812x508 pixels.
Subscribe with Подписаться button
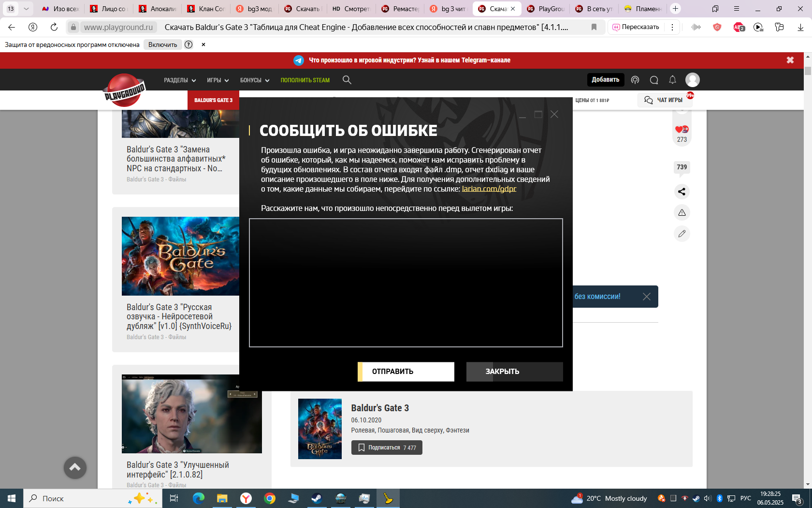(387, 448)
